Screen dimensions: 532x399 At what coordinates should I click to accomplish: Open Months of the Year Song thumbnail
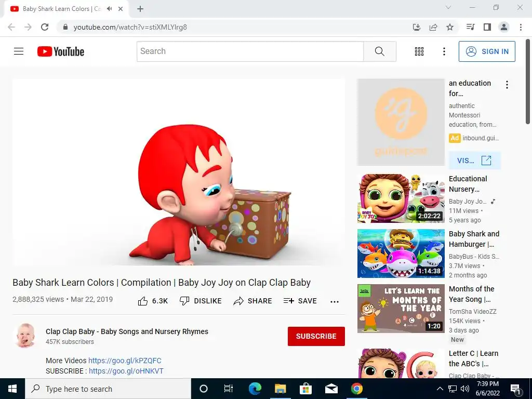[x=401, y=309]
